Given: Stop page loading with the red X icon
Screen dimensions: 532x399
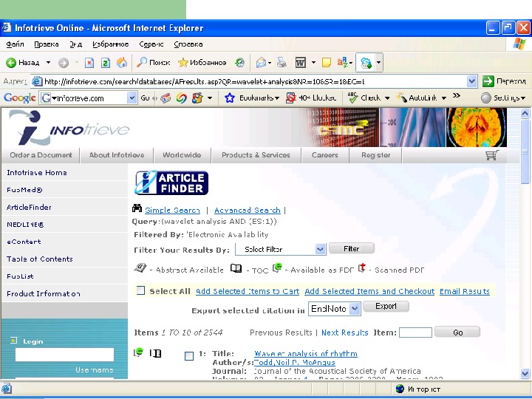Looking at the screenshot, I should 89,62.
